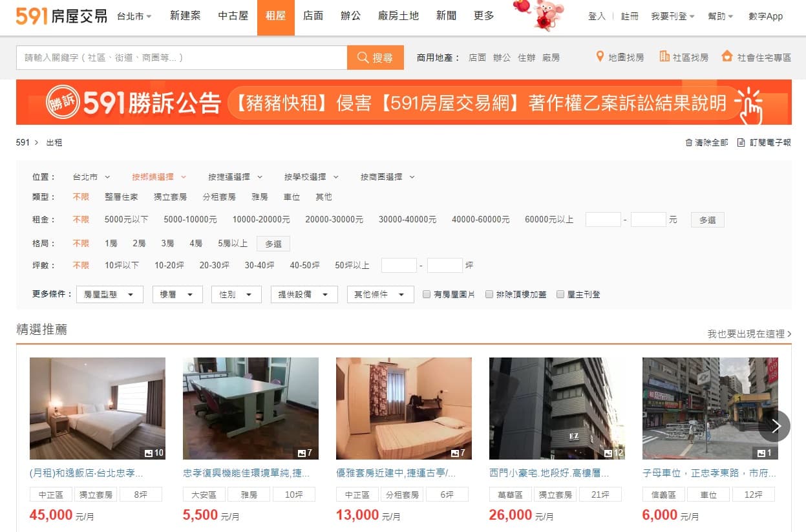806x532 pixels.
Task: Open the 性別 dropdown
Action: pyautogui.click(x=236, y=295)
